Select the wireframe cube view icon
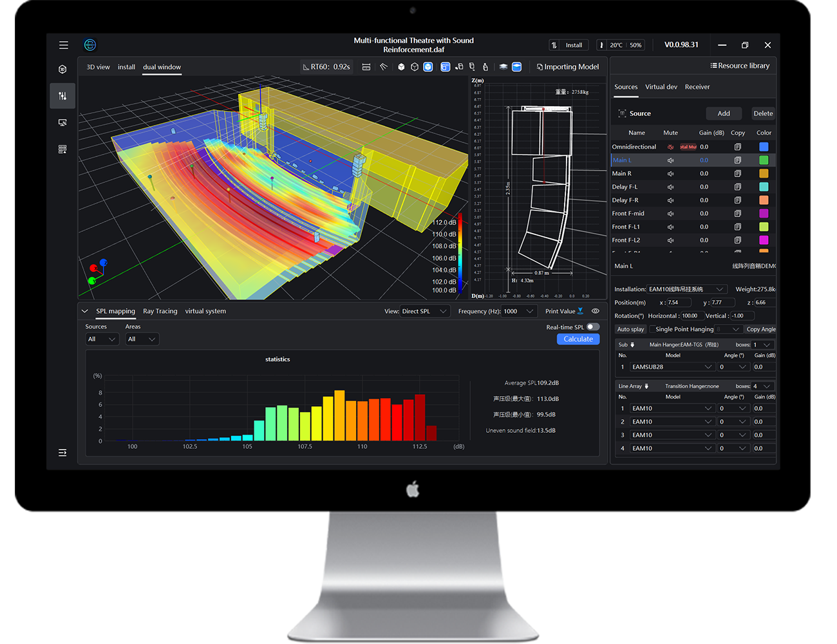The width and height of the screenshot is (837, 644). pos(415,67)
